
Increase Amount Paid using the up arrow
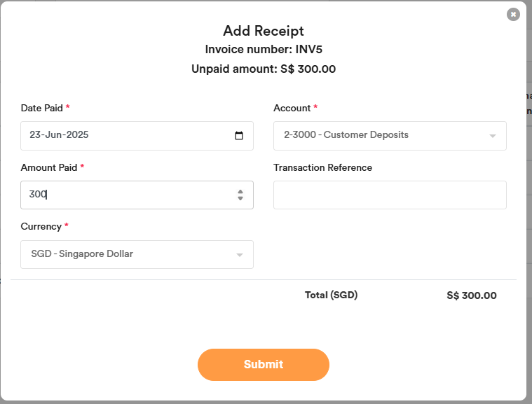240,191
